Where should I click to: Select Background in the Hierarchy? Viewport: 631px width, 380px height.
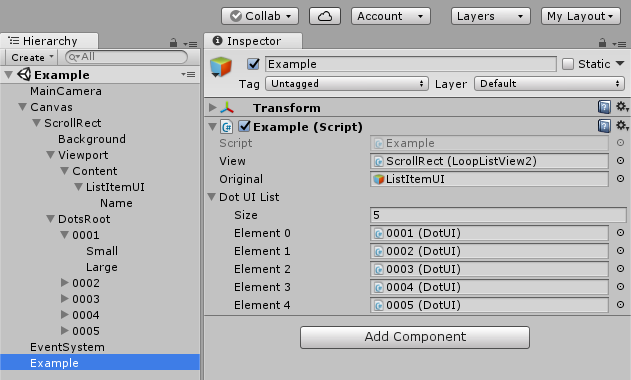point(92,139)
